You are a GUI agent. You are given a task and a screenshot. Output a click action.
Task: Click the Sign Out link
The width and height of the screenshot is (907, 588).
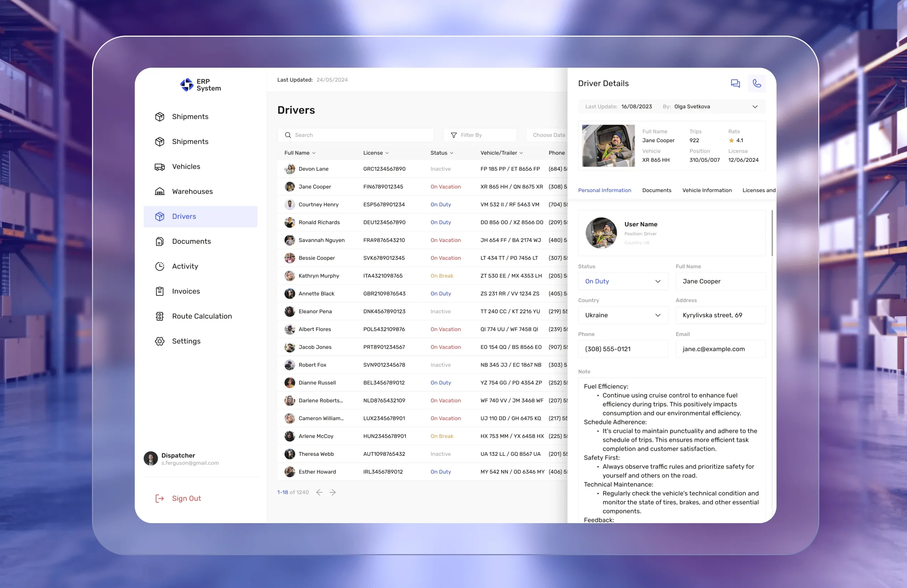point(186,498)
